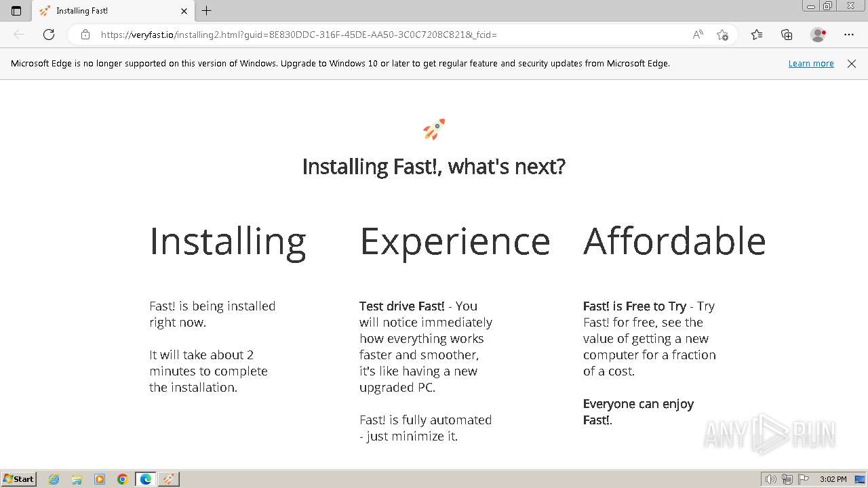Open a new tab with plus button
Image resolution: width=868 pixels, height=488 pixels.
pyautogui.click(x=207, y=11)
